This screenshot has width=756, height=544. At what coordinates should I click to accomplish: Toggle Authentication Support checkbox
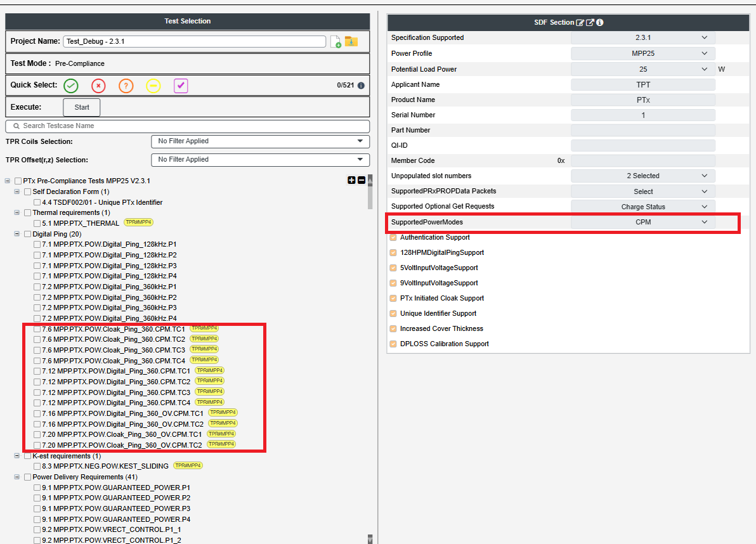[393, 238]
